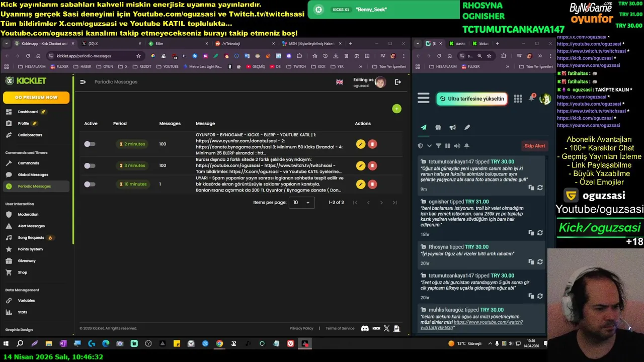The width and height of the screenshot is (644, 362).
Task: Open Chrome from the taskbar
Action: (219, 344)
